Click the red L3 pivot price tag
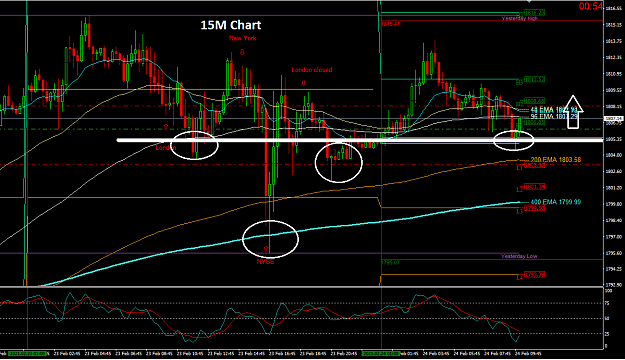The width and height of the screenshot is (625, 360). [x=534, y=208]
